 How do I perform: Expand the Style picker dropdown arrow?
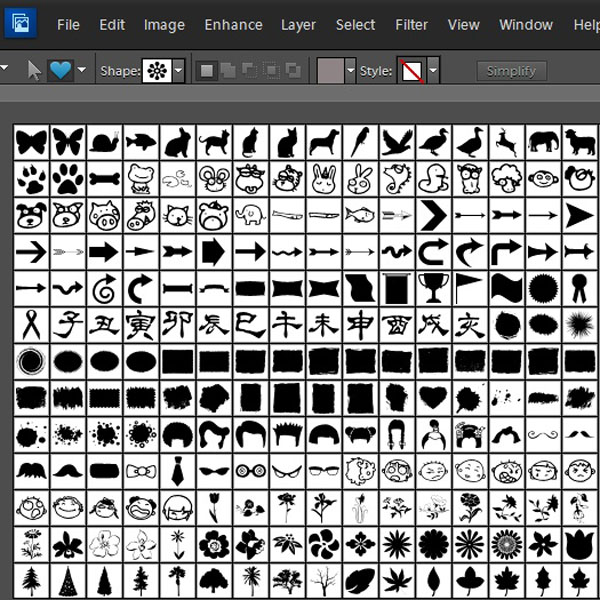[433, 71]
